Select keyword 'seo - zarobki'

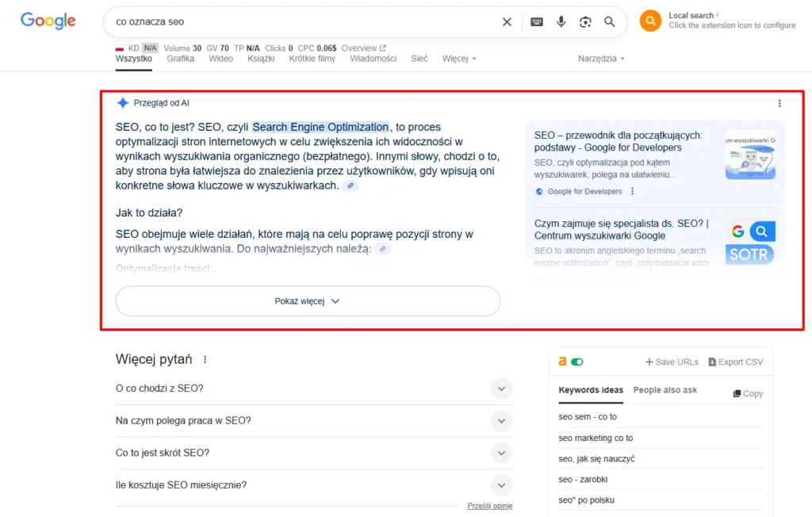(x=583, y=480)
